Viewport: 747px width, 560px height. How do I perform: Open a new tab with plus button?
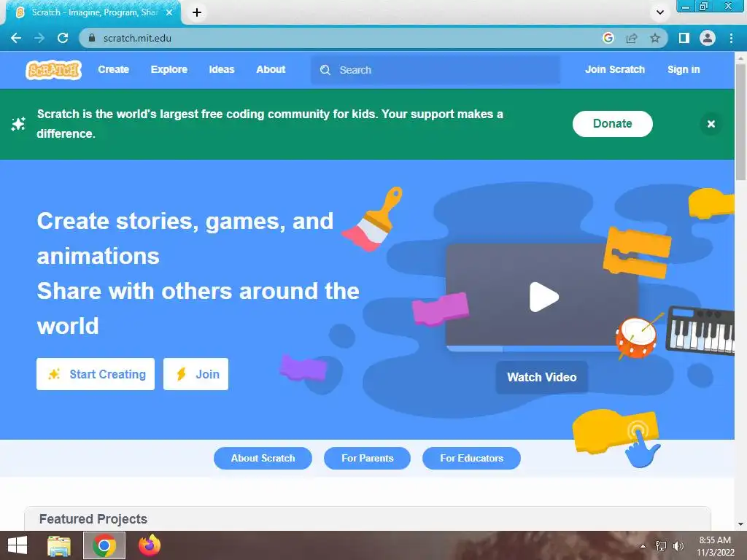coord(197,12)
